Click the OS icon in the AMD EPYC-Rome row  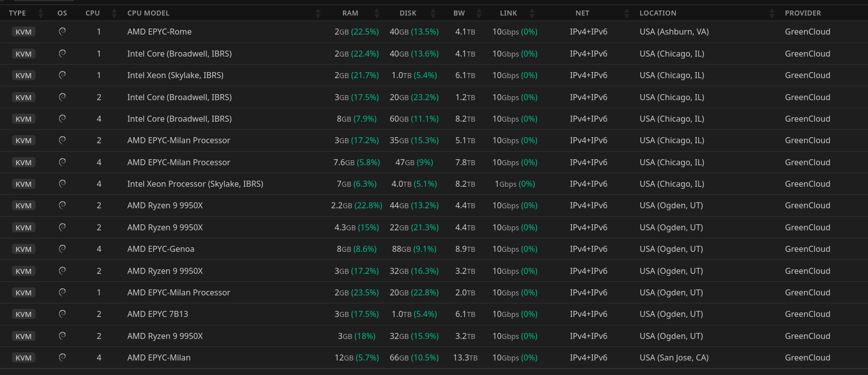[62, 32]
